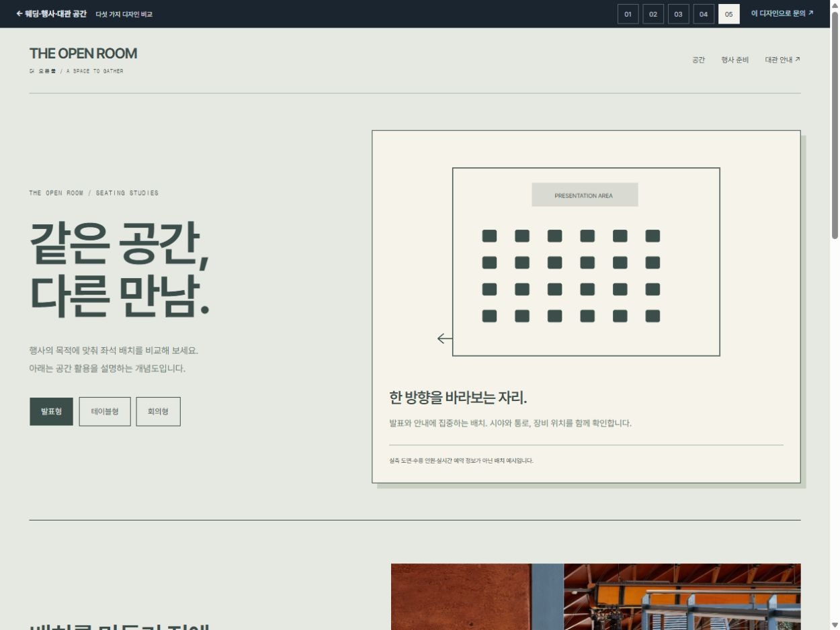The image size is (840, 630).
Task: Click headline 같은 공간, 다른 만남.
Action: 120,269
